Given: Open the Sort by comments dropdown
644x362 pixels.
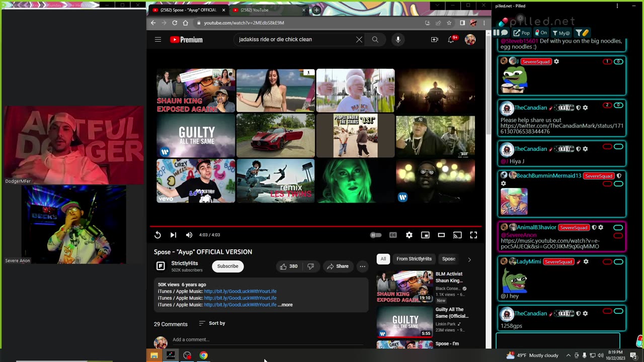Looking at the screenshot, I should (212, 323).
